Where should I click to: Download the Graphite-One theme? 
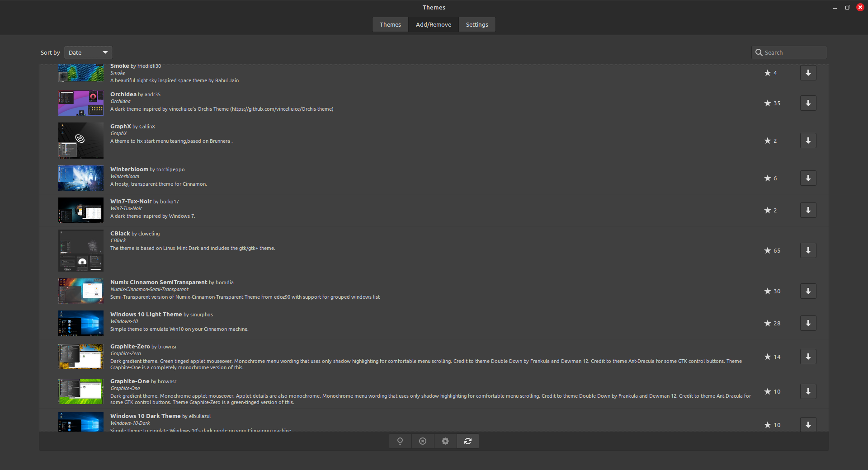[x=808, y=391]
